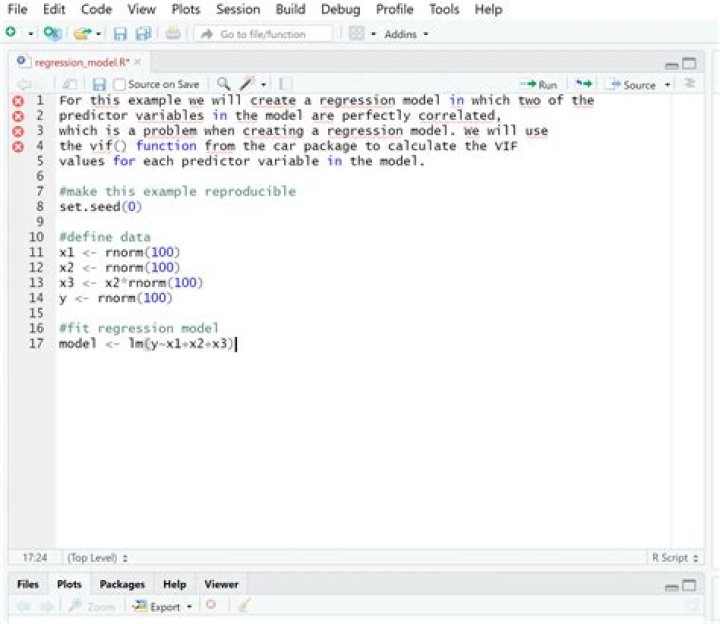
Task: Open the workspace panes dropdown arrow
Action: pyautogui.click(x=373, y=34)
